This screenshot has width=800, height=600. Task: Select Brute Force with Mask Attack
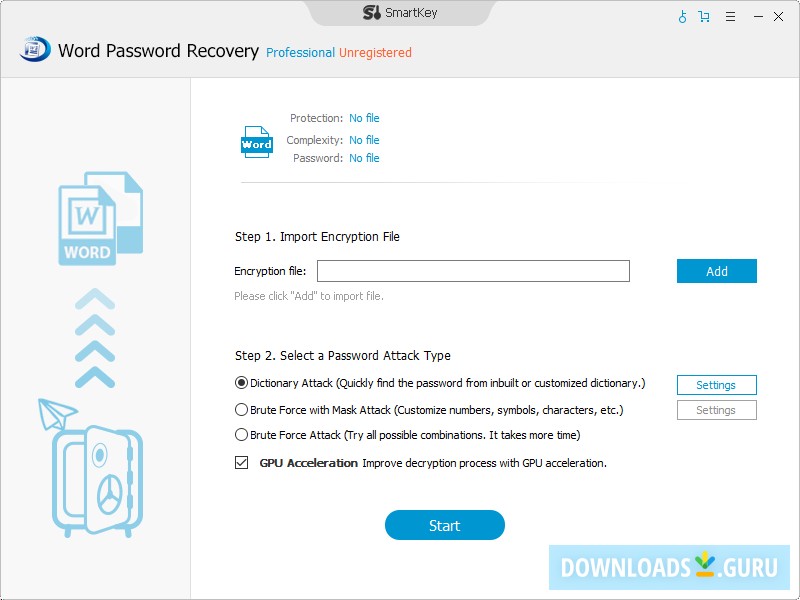(x=240, y=409)
